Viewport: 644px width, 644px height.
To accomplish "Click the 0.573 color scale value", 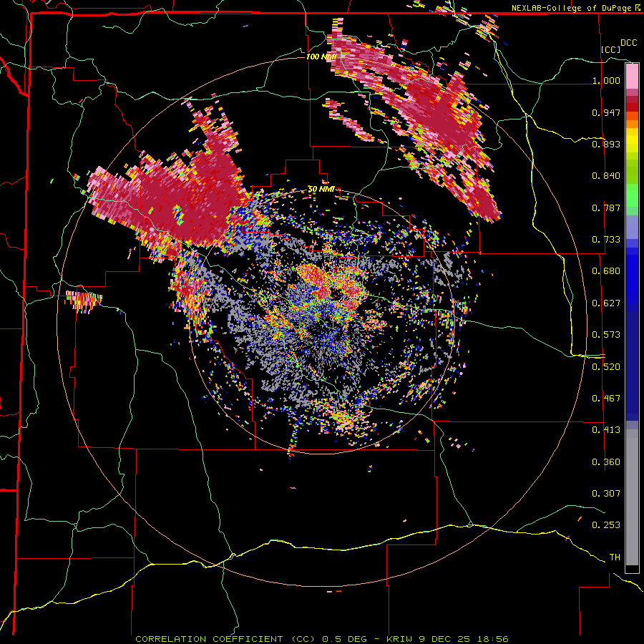I will point(606,335).
